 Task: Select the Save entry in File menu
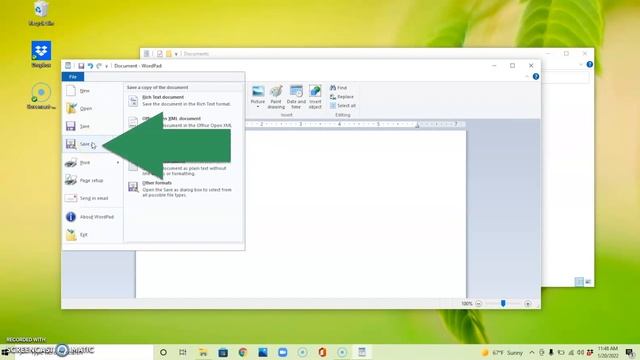click(x=92, y=126)
